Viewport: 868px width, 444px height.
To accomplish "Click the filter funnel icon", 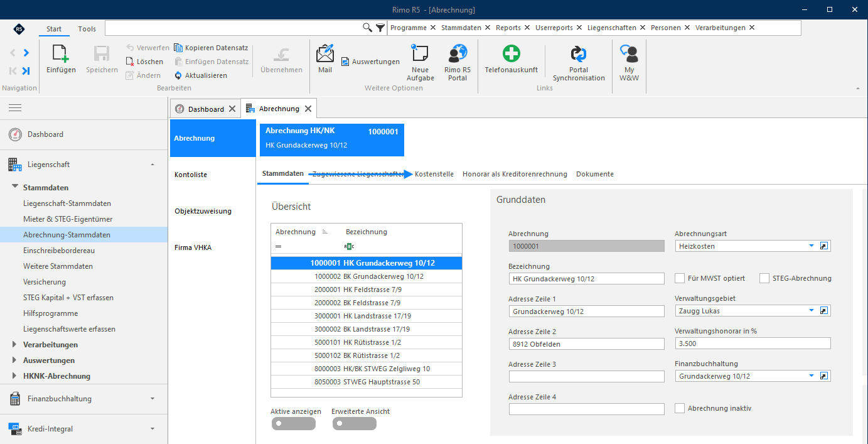I will 380,28.
